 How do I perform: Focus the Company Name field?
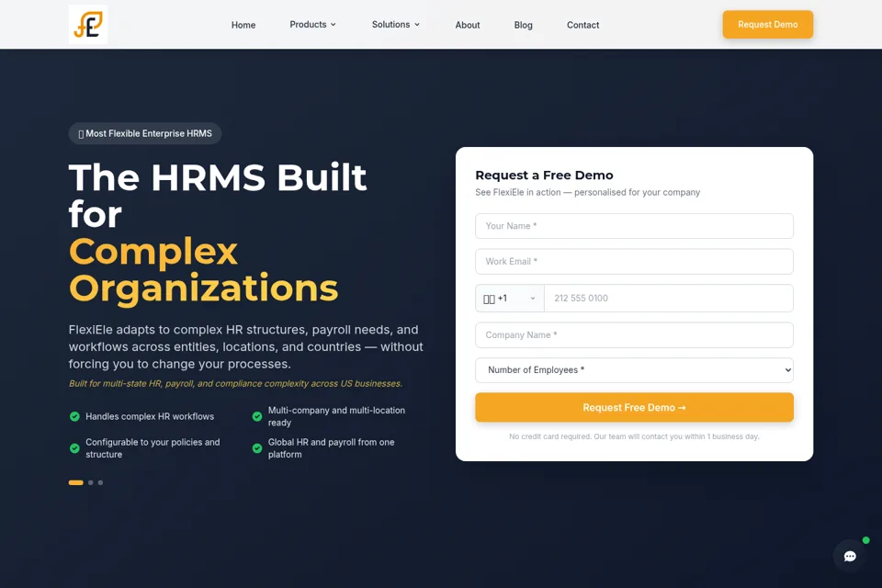tap(634, 334)
